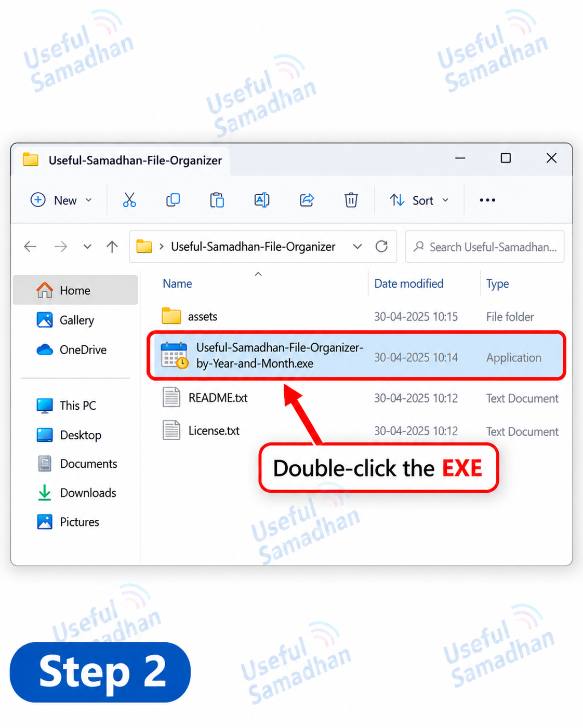The height and width of the screenshot is (728, 583).
Task: Click the Share icon in toolbar
Action: [x=307, y=200]
